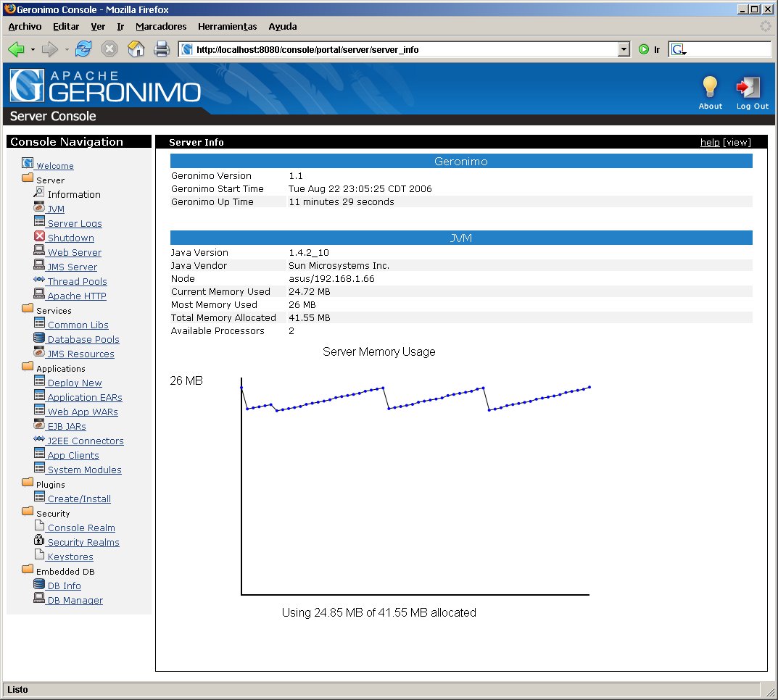The image size is (778, 700).
Task: Click the Apache Geronimo G logo
Action: [x=28, y=86]
